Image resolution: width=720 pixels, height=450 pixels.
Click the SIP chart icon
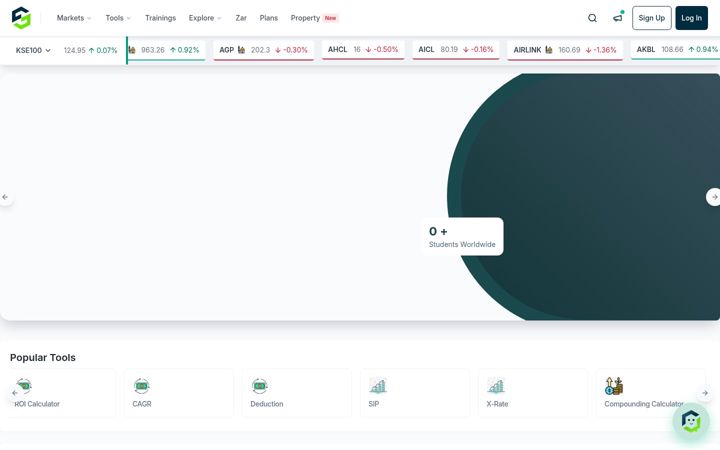(x=378, y=386)
